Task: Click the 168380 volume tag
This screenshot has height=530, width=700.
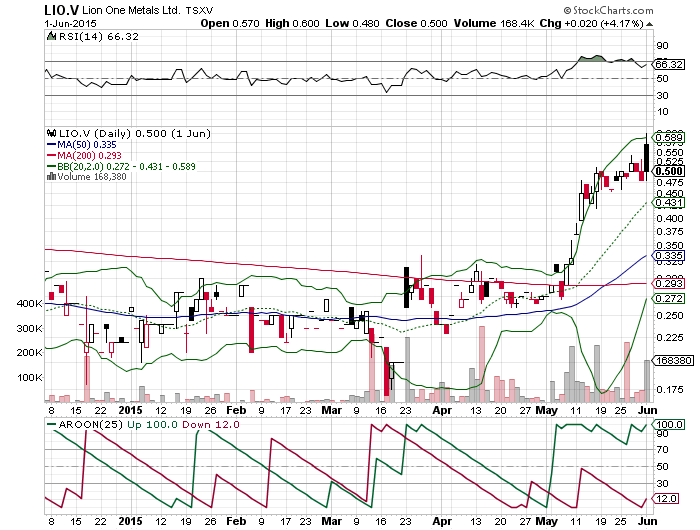Action: 672,360
